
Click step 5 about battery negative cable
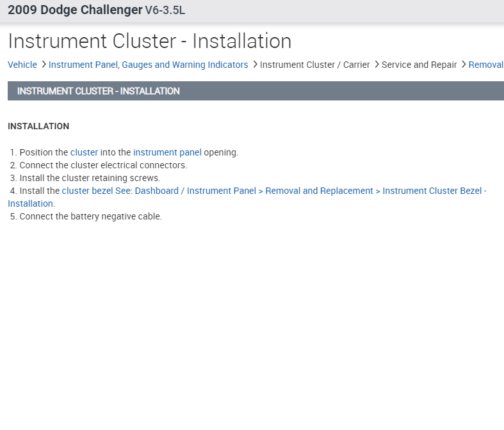[90, 216]
